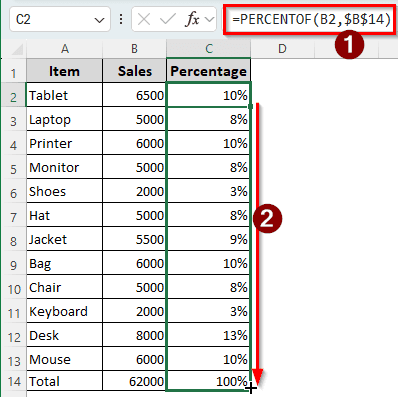Screen dimensions: 398x397
Task: Select the Laptop cell
Action: pyautogui.click(x=64, y=119)
